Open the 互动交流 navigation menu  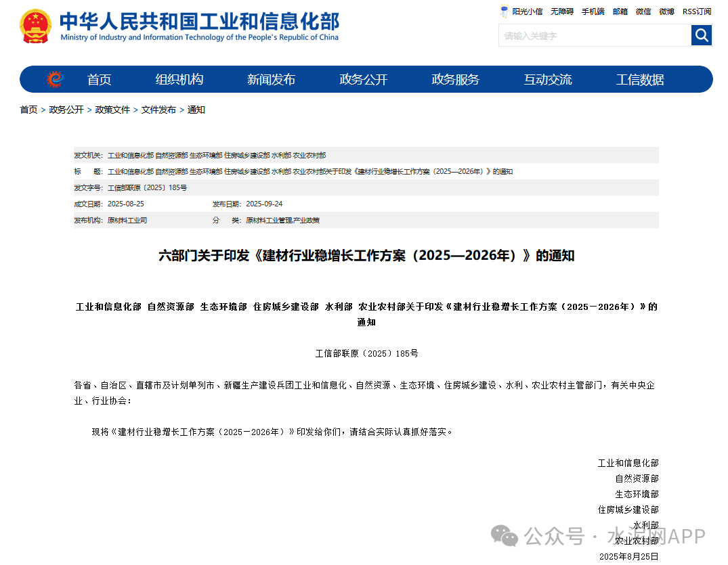coord(547,79)
